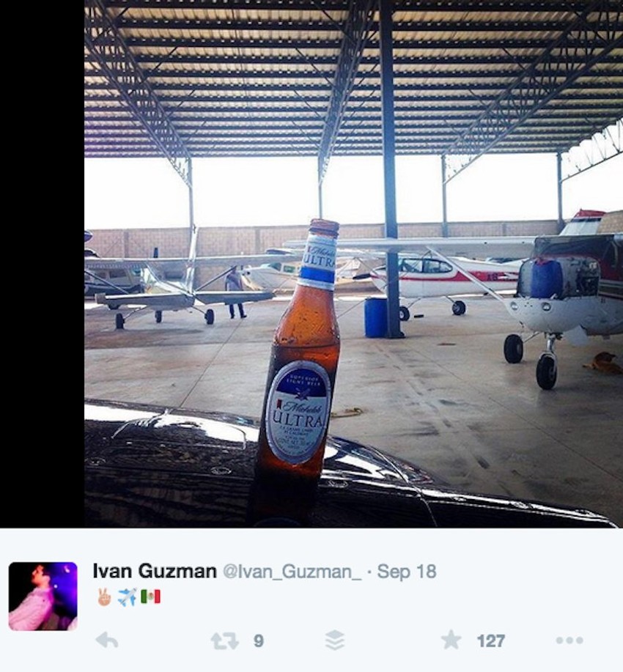Image resolution: width=623 pixels, height=672 pixels.
Task: Retweet the hangar photo tweet
Action: 225,641
